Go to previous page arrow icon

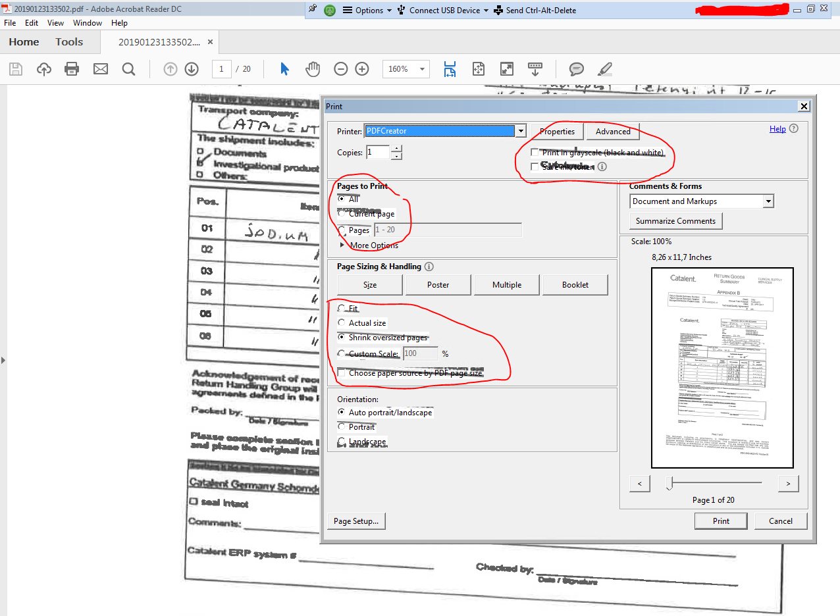coord(171,69)
